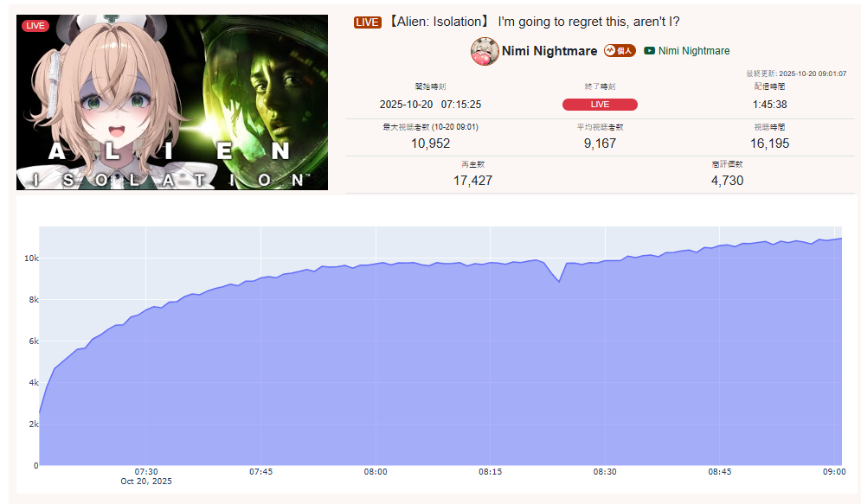Click the viewer dip point on the chart
861x504 pixels.
(559, 281)
